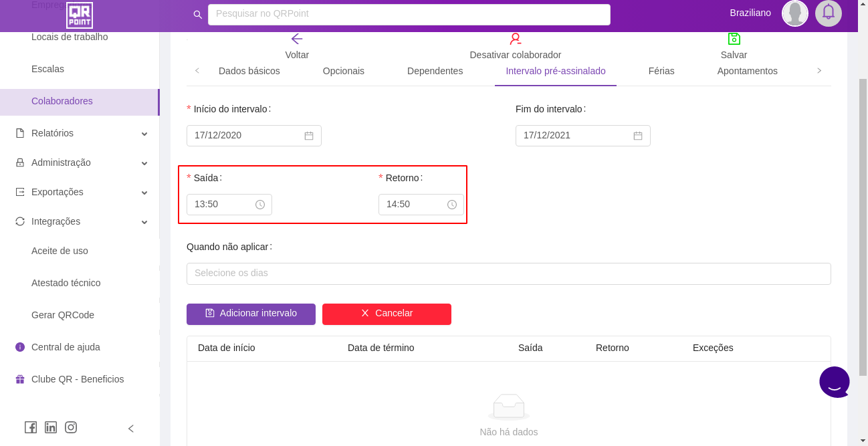Open the Instagram icon in sidebar
868x446 pixels.
(x=71, y=427)
